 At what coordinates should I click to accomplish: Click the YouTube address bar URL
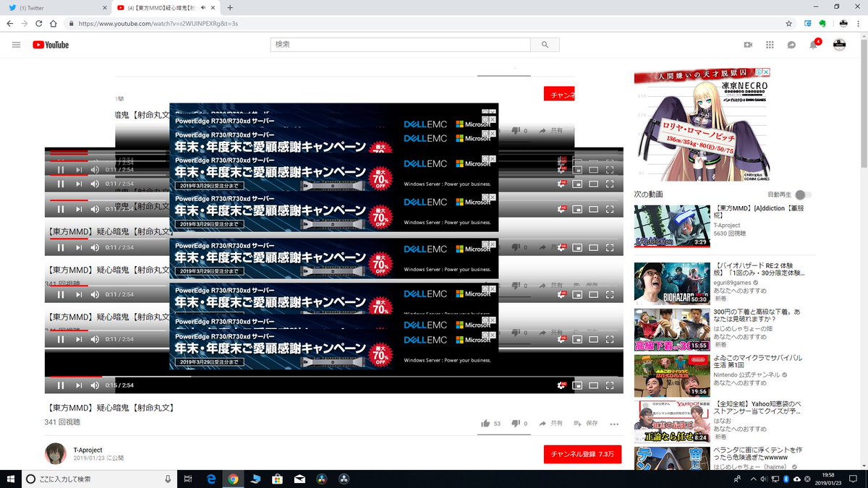tap(158, 23)
